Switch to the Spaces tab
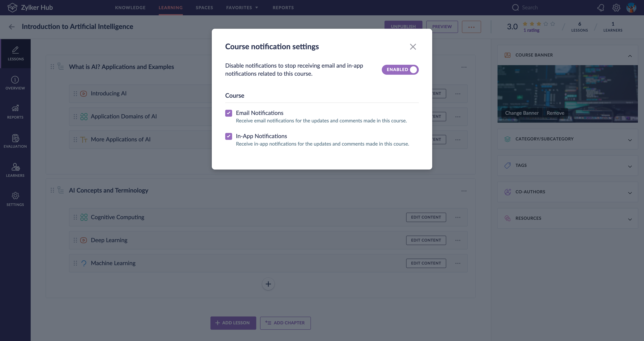The image size is (644, 341). coord(204,8)
